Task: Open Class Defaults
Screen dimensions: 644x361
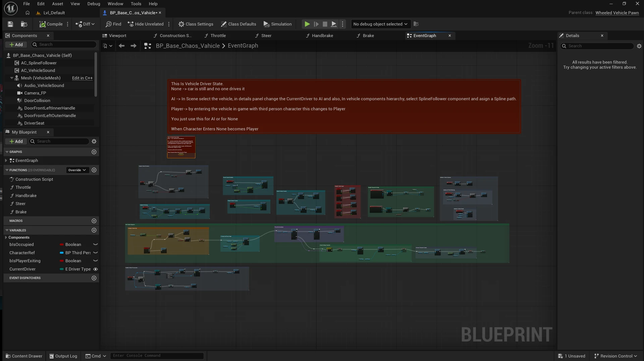Action: (238, 24)
